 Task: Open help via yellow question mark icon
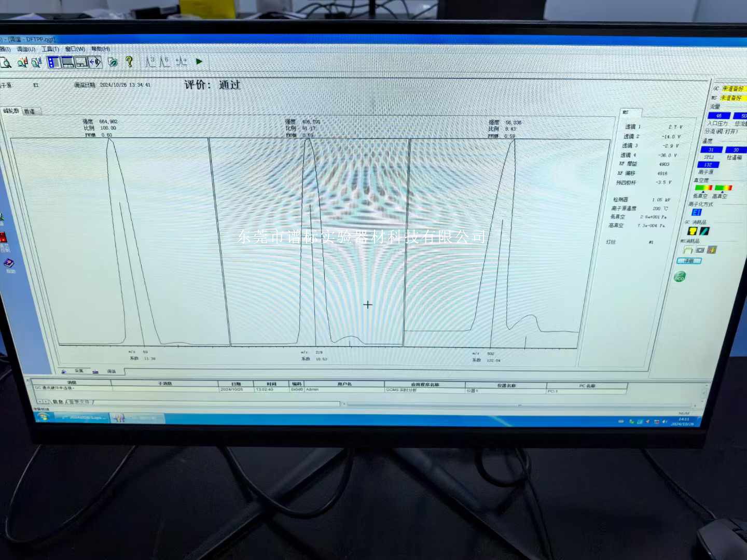(129, 62)
